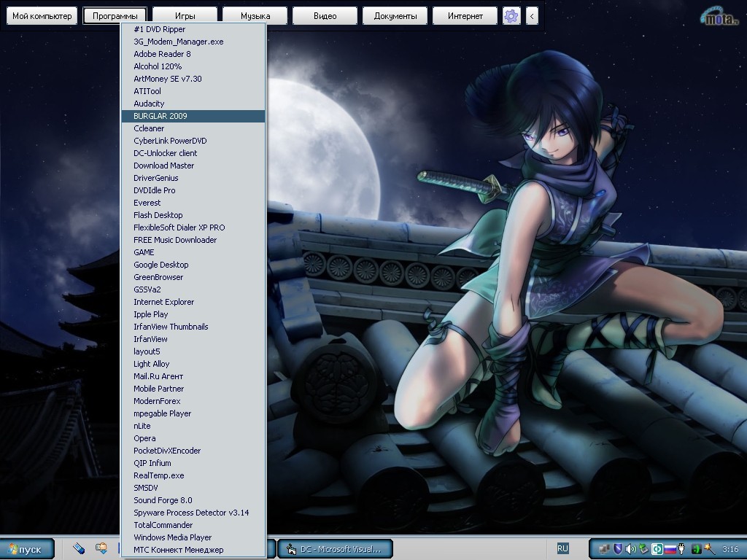Screen dimensions: 747x560
Task: Launch #1 DVD Ripper from the list
Action: click(193, 29)
